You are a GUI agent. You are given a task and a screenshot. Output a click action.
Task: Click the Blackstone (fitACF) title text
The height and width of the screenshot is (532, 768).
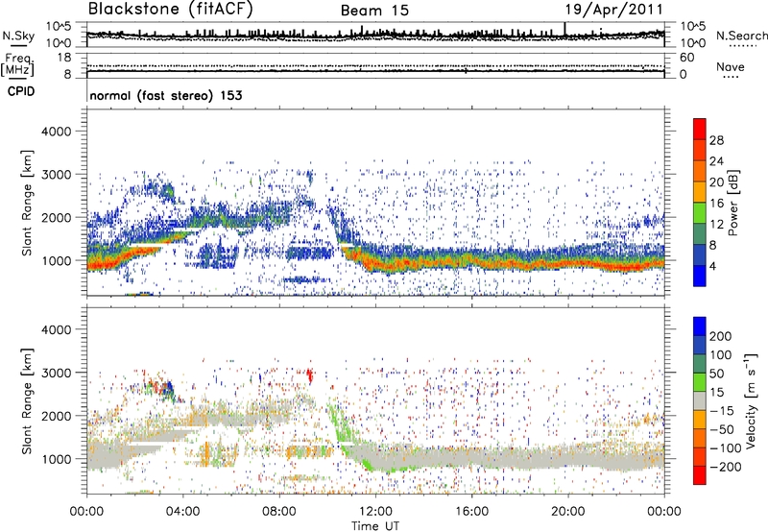171,10
